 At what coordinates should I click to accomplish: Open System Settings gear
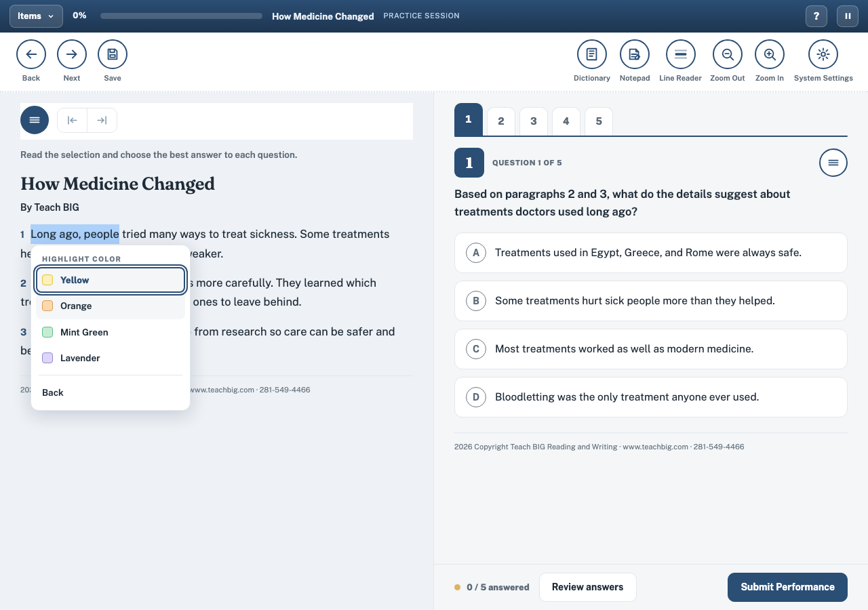click(x=823, y=54)
